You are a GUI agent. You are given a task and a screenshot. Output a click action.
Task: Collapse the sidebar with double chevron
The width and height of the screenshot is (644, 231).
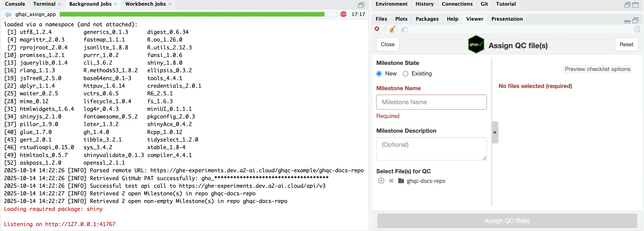point(495,132)
